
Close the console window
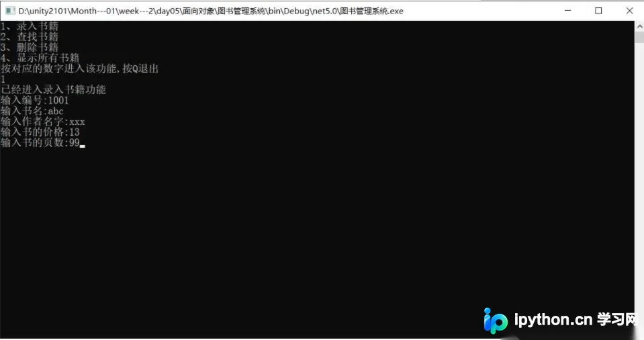pyautogui.click(x=629, y=11)
